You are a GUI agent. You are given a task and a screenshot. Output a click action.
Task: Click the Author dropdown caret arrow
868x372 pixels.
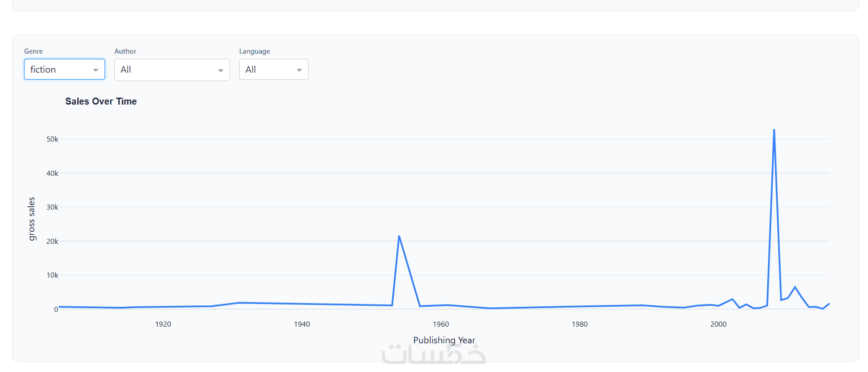coord(221,70)
